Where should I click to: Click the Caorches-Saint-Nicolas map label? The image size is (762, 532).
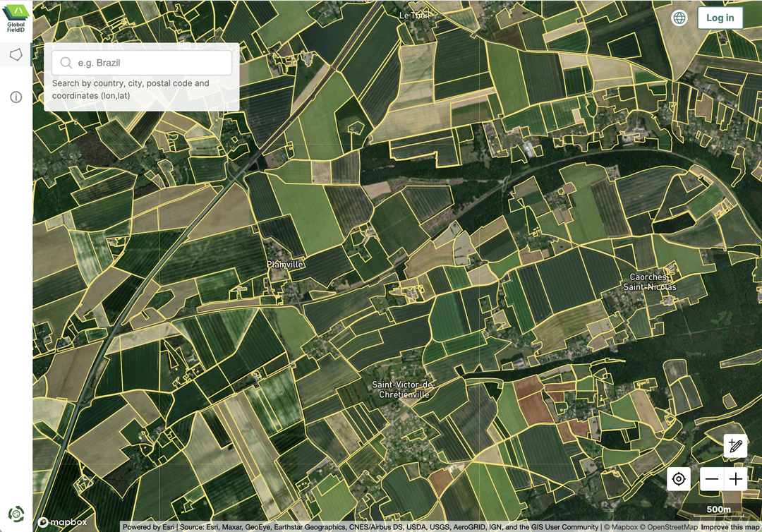649,282
